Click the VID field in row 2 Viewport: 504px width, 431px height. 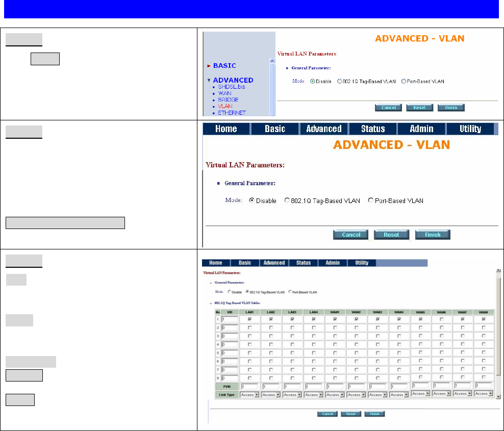pyautogui.click(x=230, y=327)
